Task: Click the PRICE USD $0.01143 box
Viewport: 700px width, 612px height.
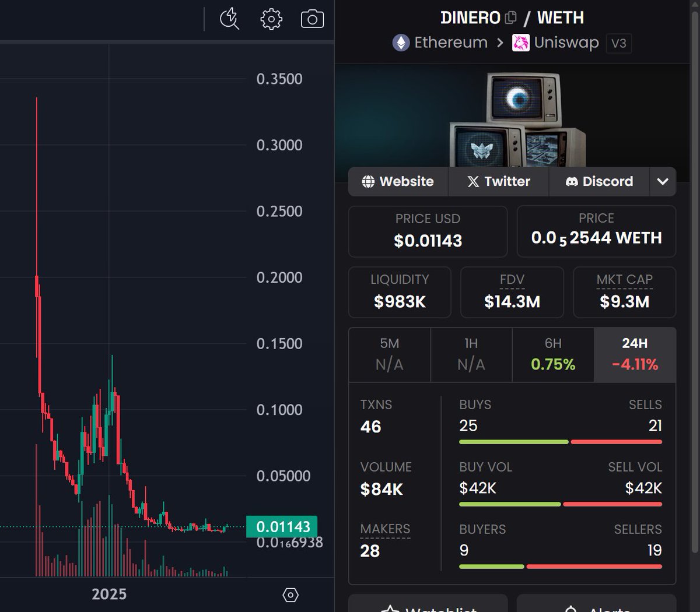Action: pos(428,231)
